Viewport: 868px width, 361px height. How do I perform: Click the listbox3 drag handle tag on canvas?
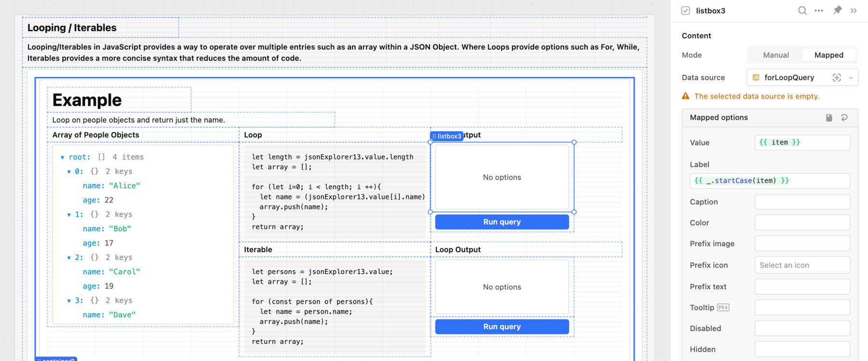(447, 136)
